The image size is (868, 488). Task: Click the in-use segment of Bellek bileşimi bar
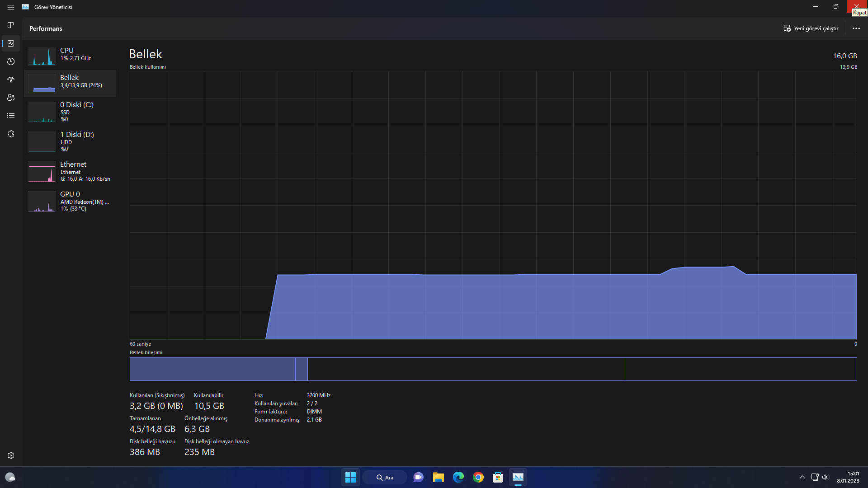212,369
